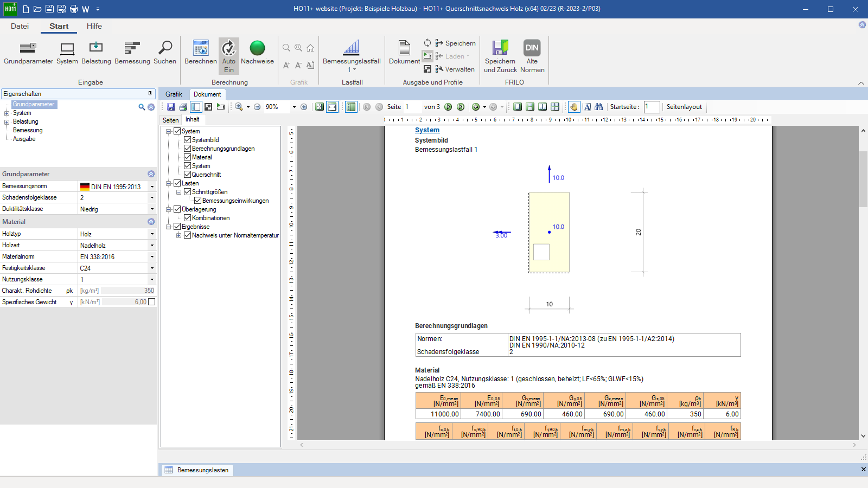Viewport: 868px width, 488px height.
Task: Toggle Auto Ein automatic calculation
Action: 229,56
